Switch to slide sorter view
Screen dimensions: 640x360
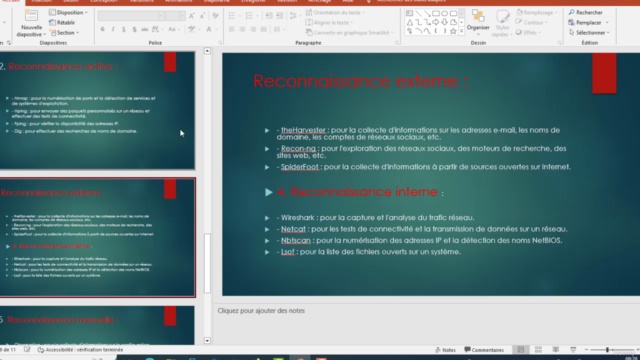[x=538, y=350]
